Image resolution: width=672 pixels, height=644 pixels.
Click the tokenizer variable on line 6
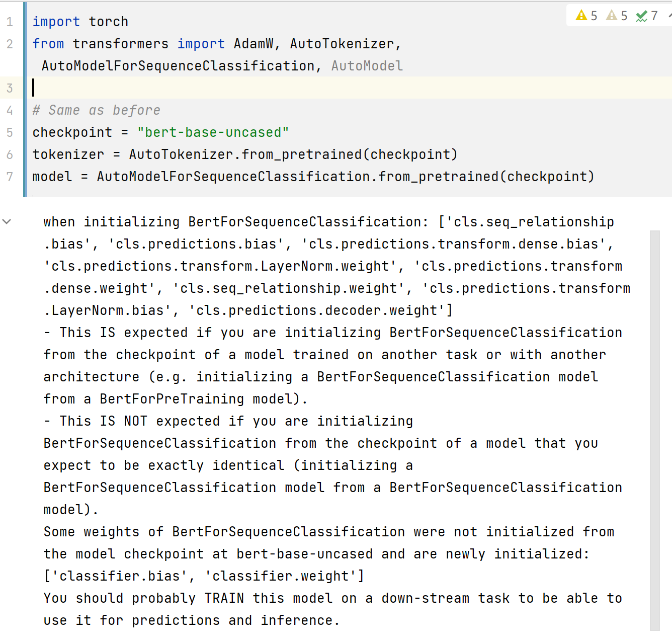(68, 154)
